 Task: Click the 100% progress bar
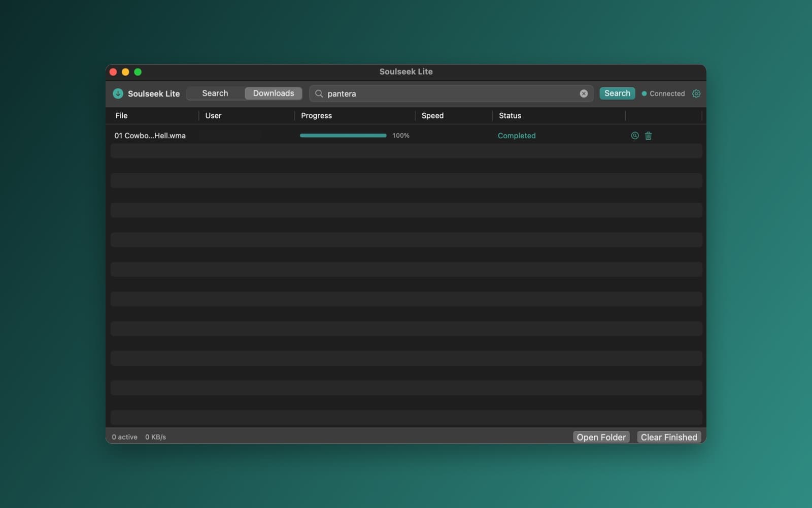coord(343,136)
